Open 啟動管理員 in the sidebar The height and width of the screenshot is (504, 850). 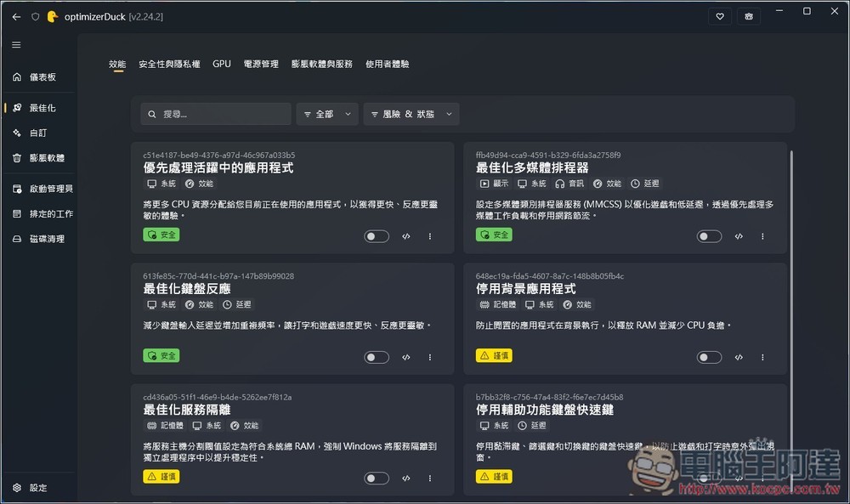pyautogui.click(x=39, y=189)
